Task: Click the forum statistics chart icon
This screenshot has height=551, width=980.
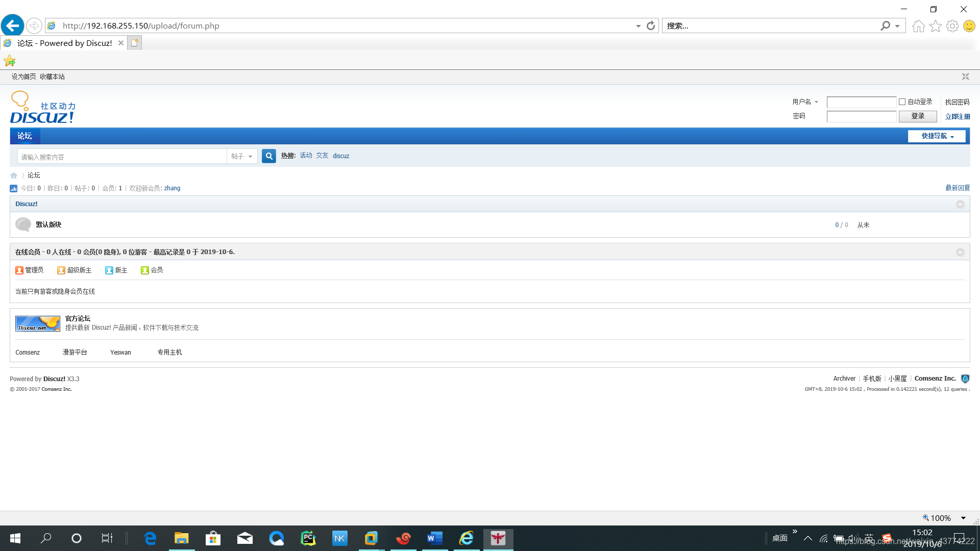Action: 14,188
